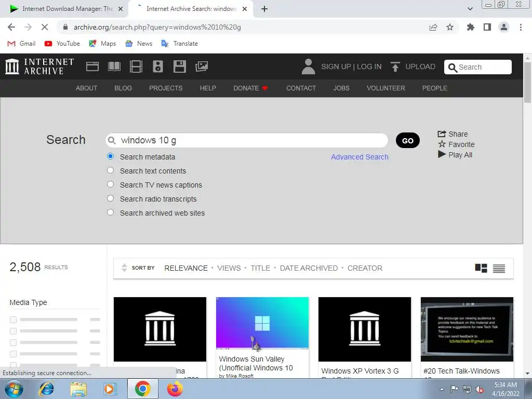The width and height of the screenshot is (532, 399).
Task: Select Search archived web sites option
Action: [110, 212]
